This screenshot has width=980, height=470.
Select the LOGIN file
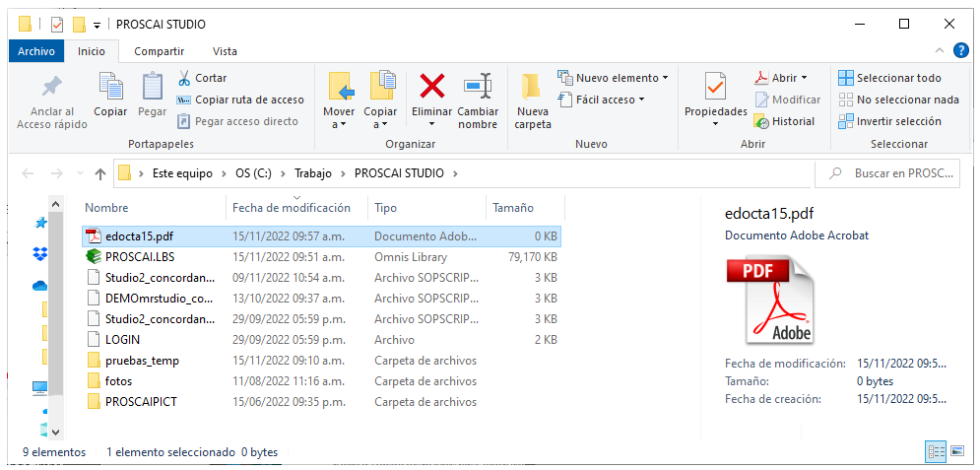[x=322, y=340]
